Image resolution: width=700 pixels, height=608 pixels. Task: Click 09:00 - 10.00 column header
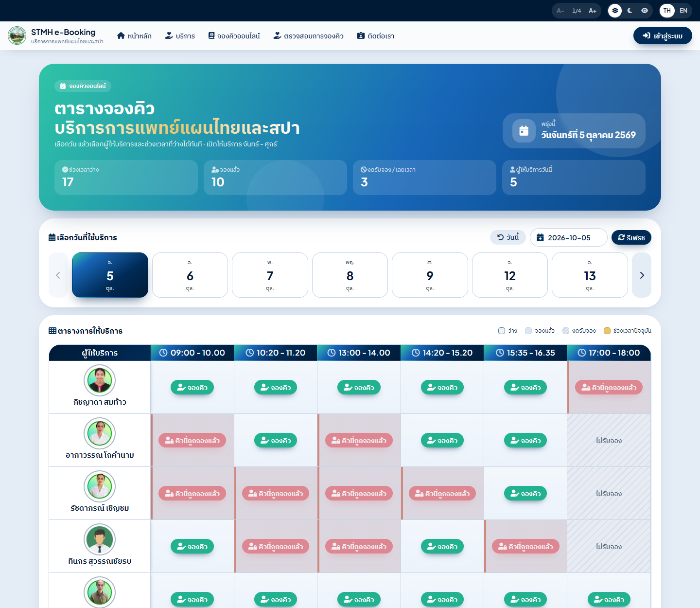192,353
